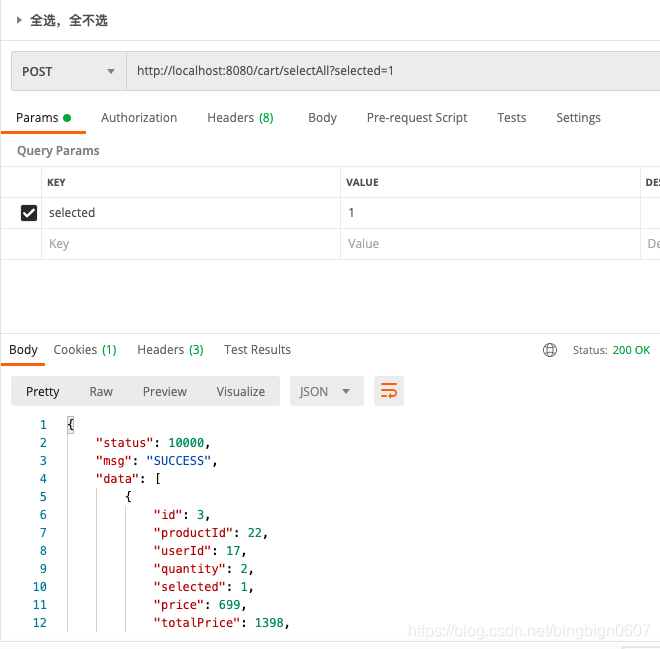This screenshot has height=649, width=660.
Task: Select the Pretty view button
Action: (43, 391)
